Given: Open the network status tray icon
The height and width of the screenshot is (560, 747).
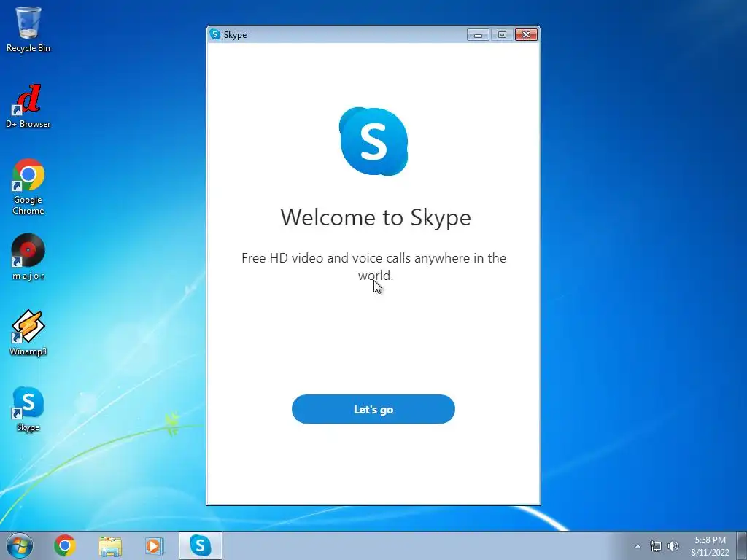Looking at the screenshot, I should coord(656,546).
